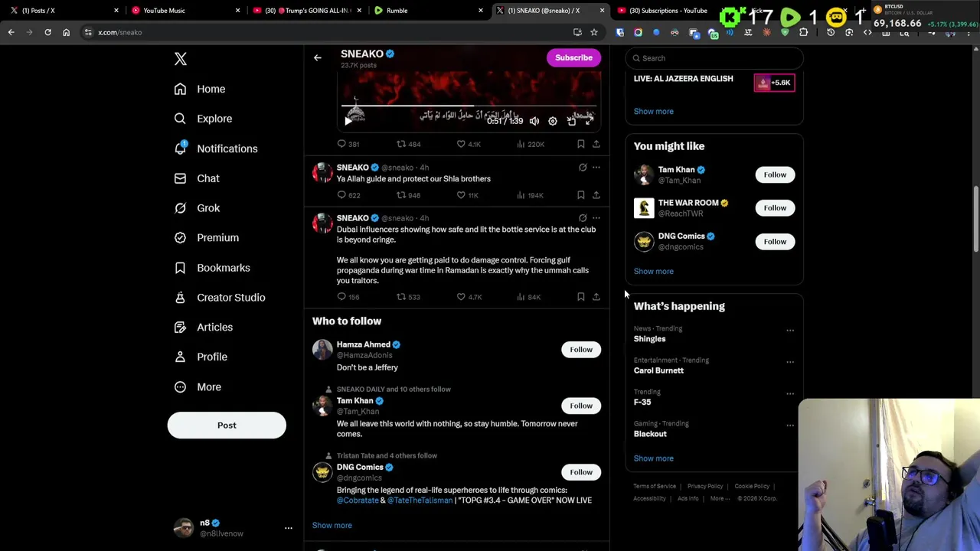Reply to Dubai influencers post
This screenshot has width=980, height=551.
click(x=348, y=297)
